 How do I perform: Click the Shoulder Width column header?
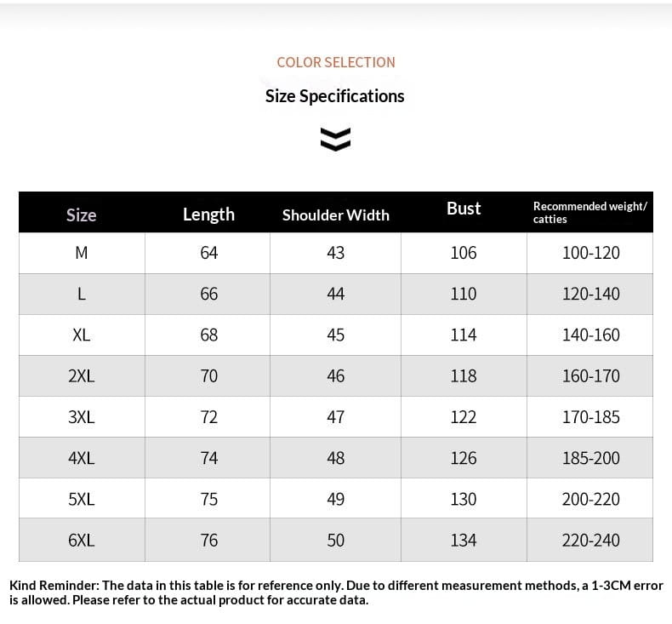(x=335, y=215)
